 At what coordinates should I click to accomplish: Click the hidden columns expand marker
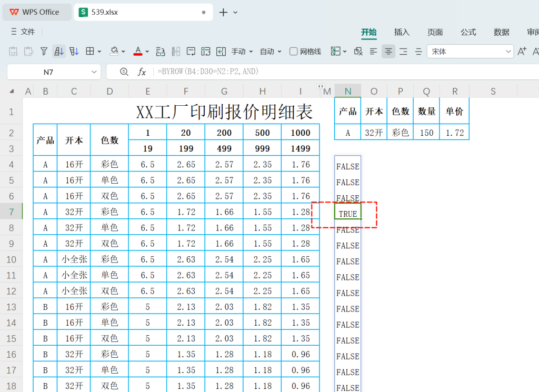pyautogui.click(x=321, y=87)
